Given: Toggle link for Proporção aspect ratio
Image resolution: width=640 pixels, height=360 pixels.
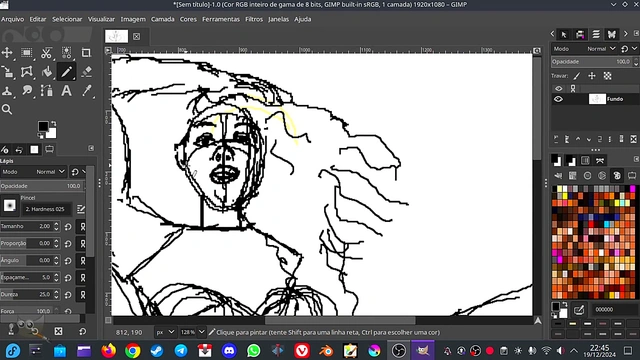Looking at the screenshot, I should 82,244.
